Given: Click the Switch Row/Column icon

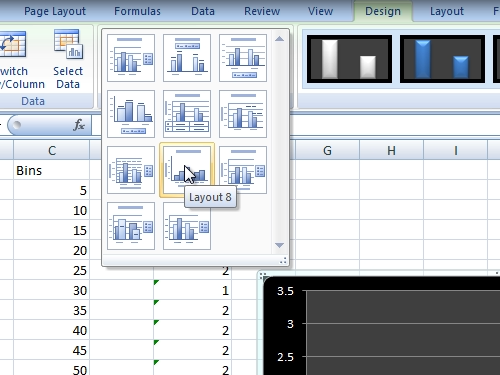Looking at the screenshot, I should tap(13, 44).
